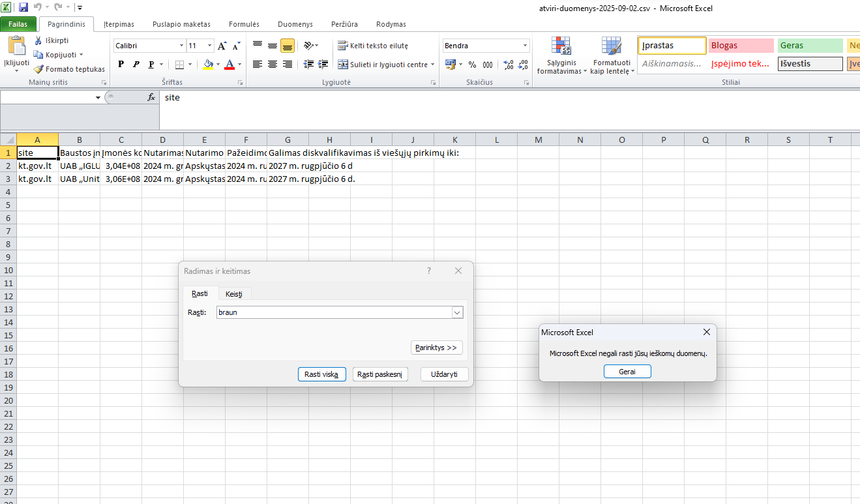Switch to the Keisti tab in dialog

click(x=233, y=294)
